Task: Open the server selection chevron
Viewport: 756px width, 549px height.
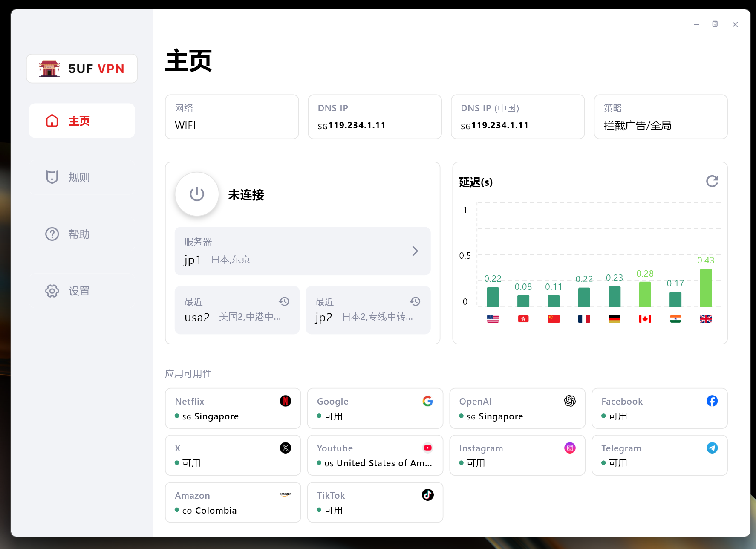Action: point(415,251)
